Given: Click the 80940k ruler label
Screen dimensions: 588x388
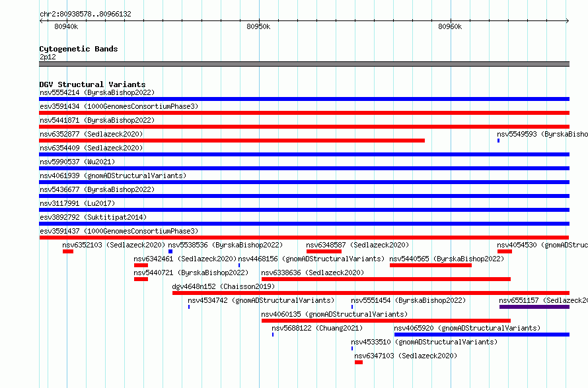Looking at the screenshot, I should (66, 26).
